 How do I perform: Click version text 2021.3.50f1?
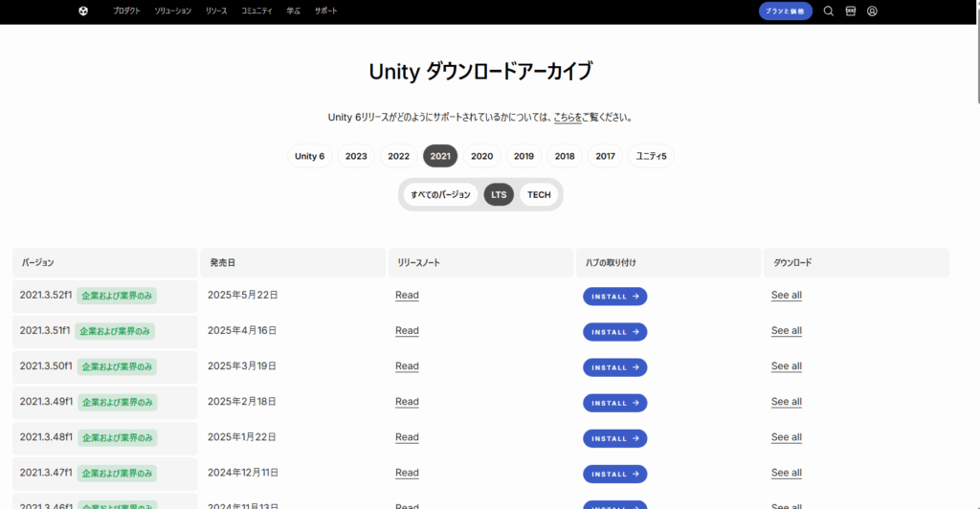point(46,366)
